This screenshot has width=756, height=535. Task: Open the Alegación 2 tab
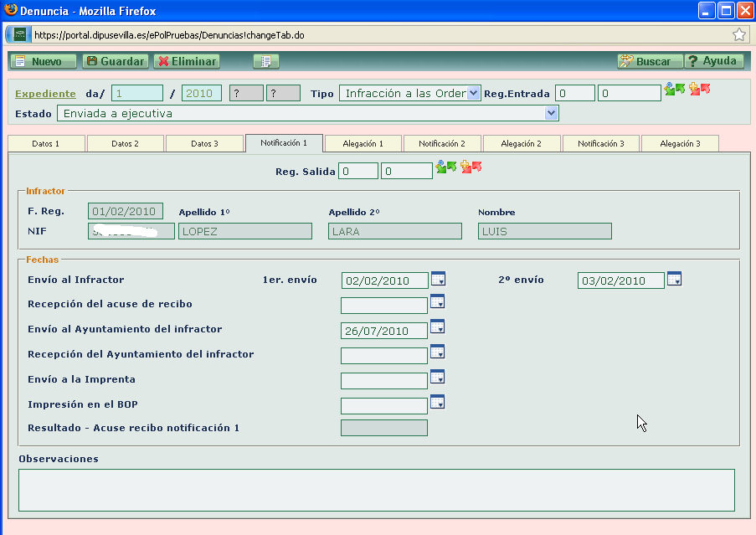(521, 142)
